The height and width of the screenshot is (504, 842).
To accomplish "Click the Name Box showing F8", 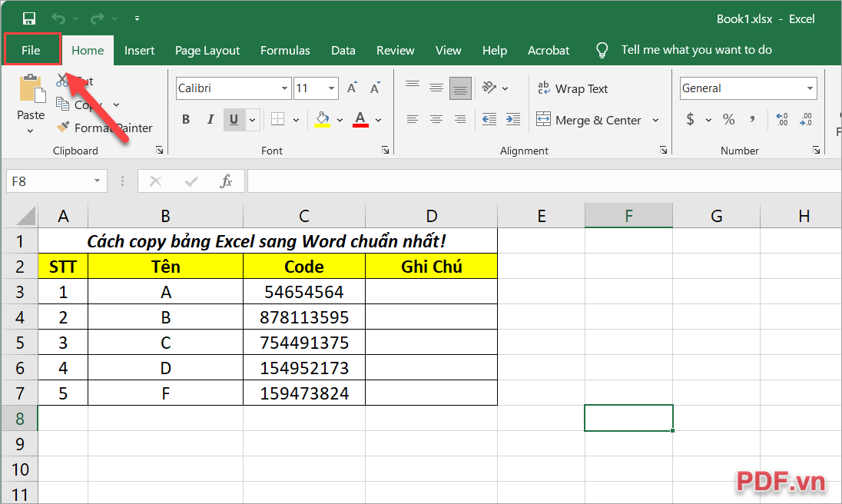I will [x=56, y=181].
